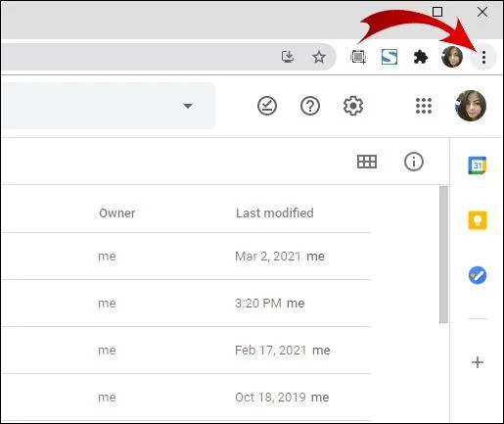The image size is (504, 424).
Task: Close the Chrome window
Action: coord(482,12)
